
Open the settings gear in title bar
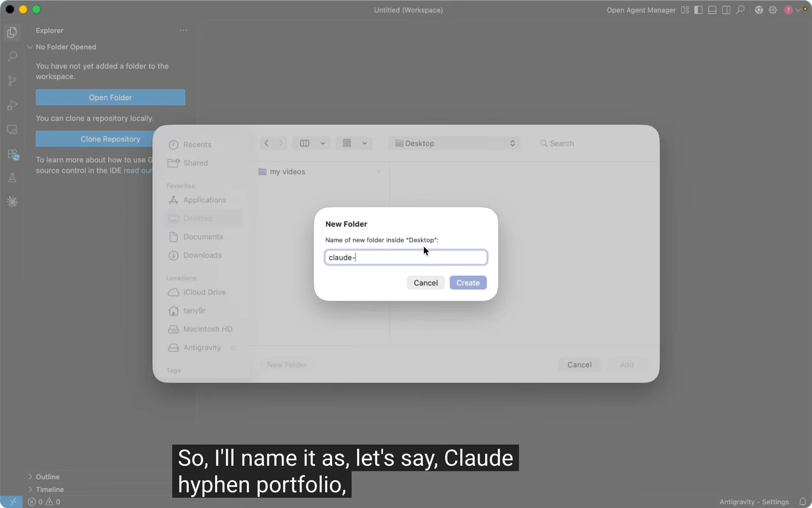point(773,10)
